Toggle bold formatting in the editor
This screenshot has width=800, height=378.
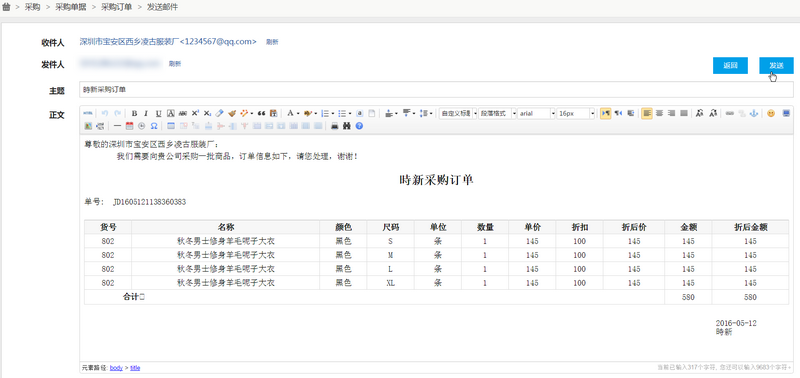click(135, 113)
